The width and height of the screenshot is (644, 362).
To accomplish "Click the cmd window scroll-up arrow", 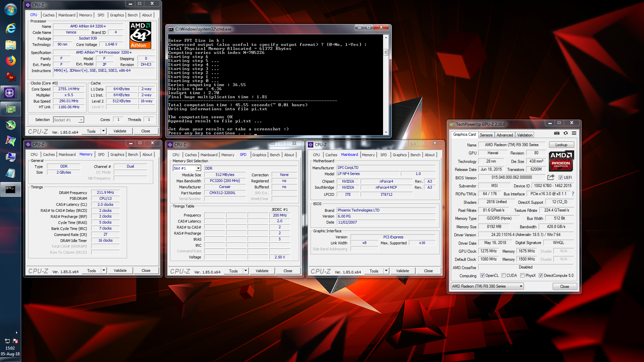I will point(386,37).
